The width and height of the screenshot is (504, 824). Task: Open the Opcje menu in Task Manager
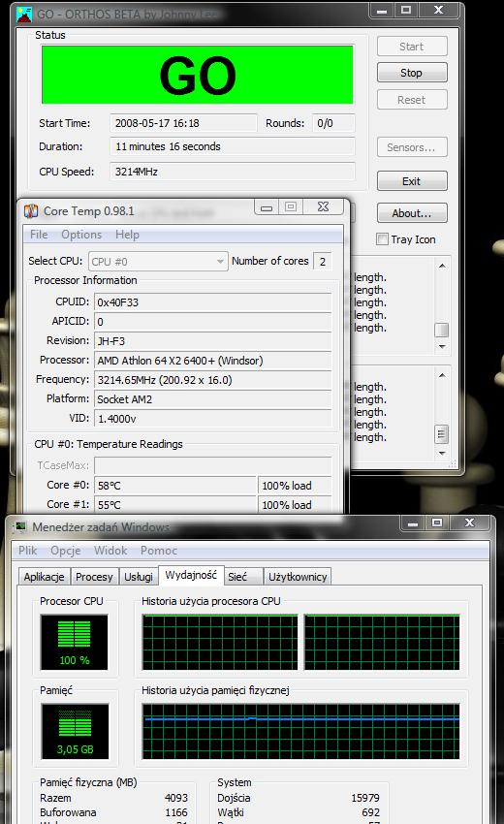tap(66, 551)
